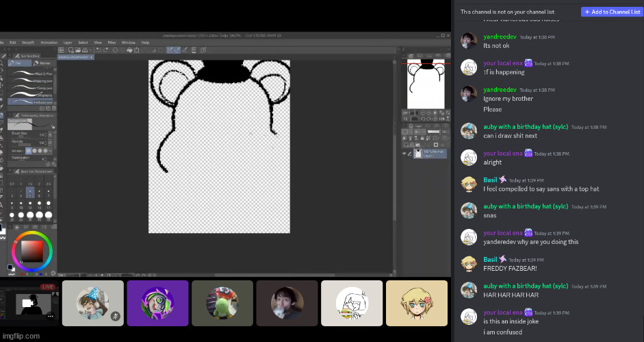Click the purple background participant tile
Image resolution: width=644 pixels, height=342 pixels.
point(157,304)
